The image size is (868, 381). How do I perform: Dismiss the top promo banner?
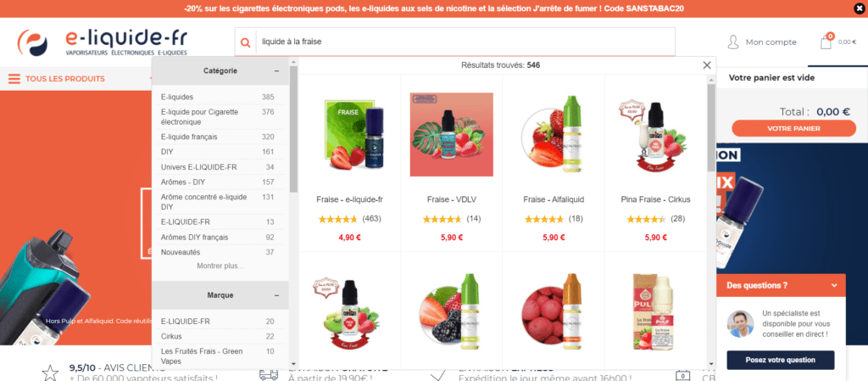(860, 8)
